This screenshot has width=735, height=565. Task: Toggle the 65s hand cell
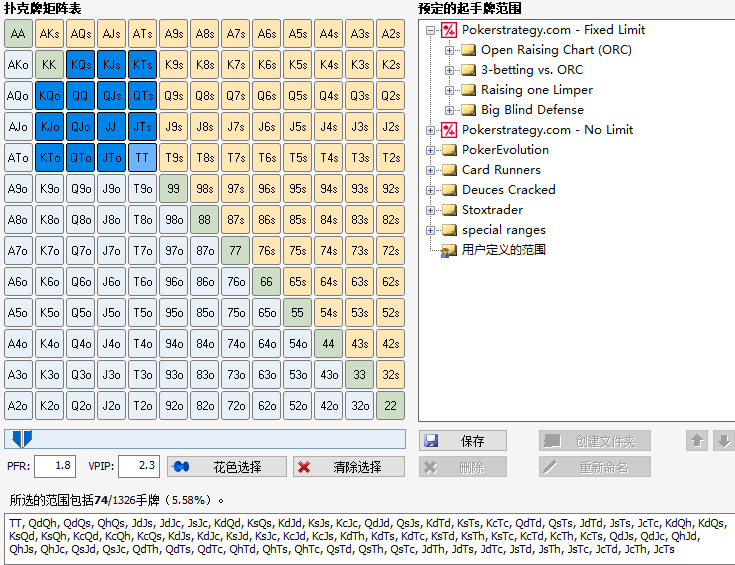click(298, 282)
